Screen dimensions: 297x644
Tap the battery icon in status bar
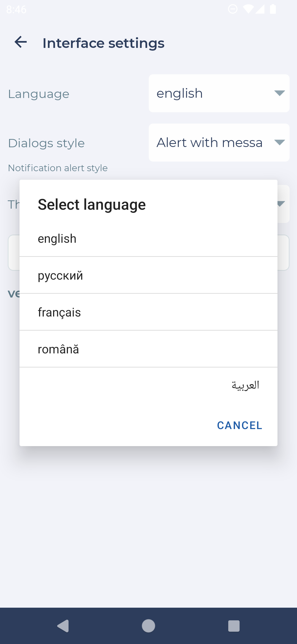pos(273,9)
